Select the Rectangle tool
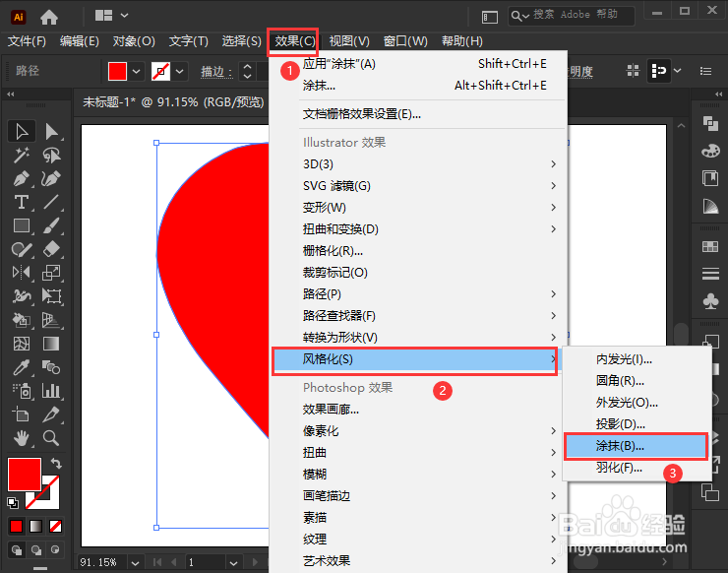The width and height of the screenshot is (728, 573). (22, 226)
